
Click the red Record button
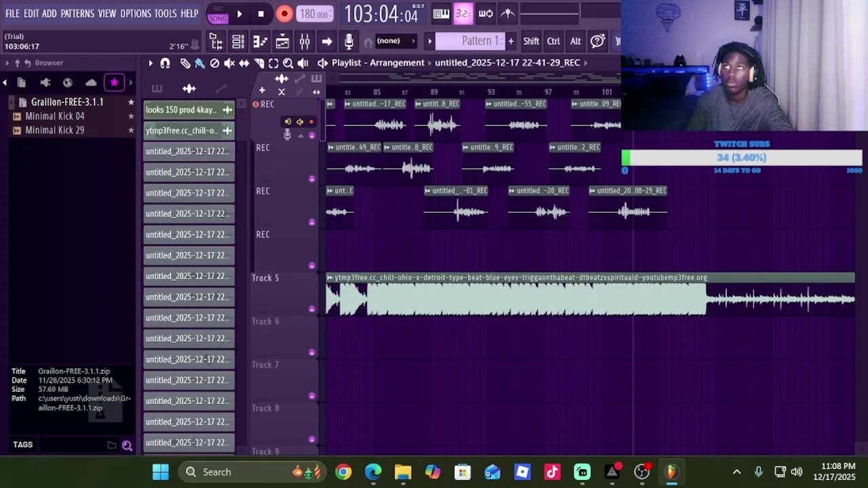pos(284,14)
